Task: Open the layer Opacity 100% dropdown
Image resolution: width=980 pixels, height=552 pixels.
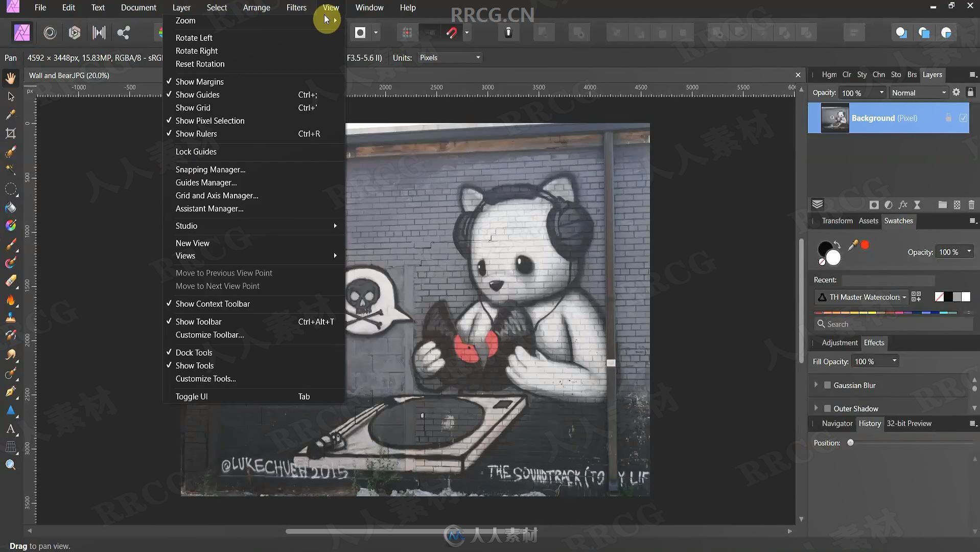Action: 862,93
